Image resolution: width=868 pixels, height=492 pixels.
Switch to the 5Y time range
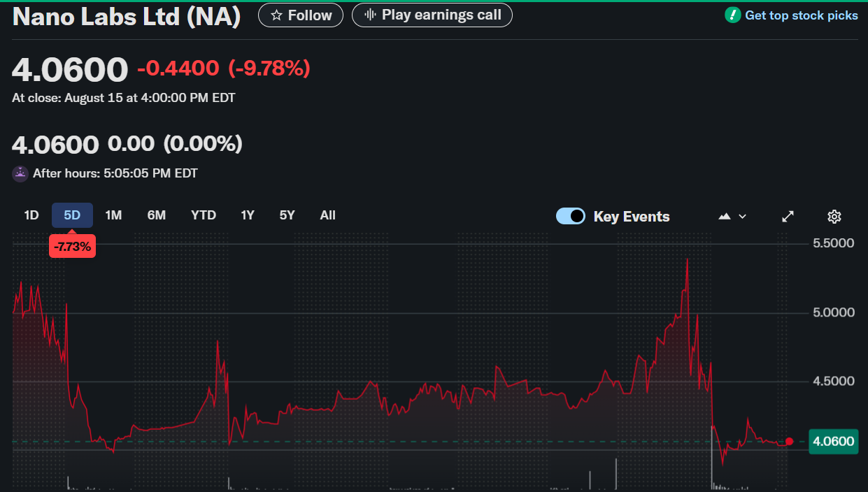[x=287, y=215]
